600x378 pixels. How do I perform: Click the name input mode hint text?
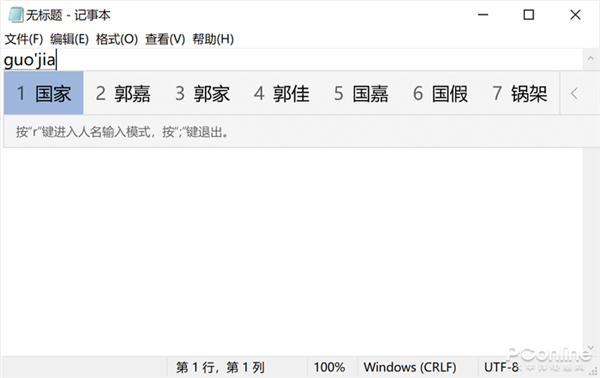click(122, 132)
